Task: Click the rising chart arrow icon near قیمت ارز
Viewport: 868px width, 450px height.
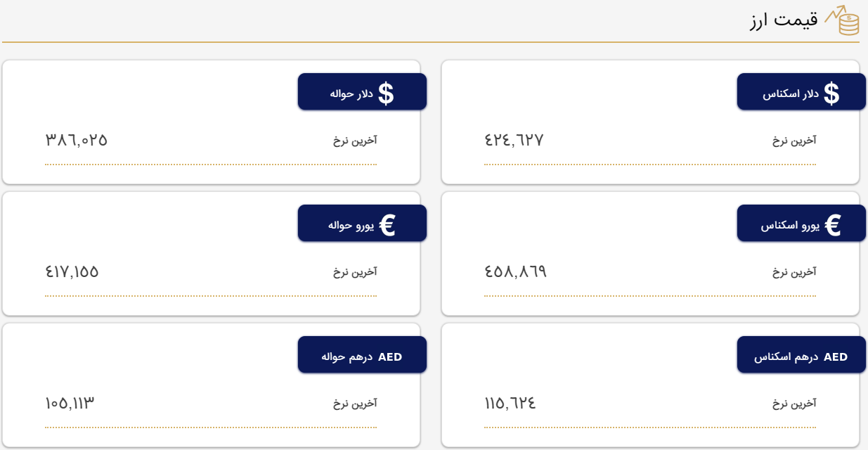Action: pos(836,14)
